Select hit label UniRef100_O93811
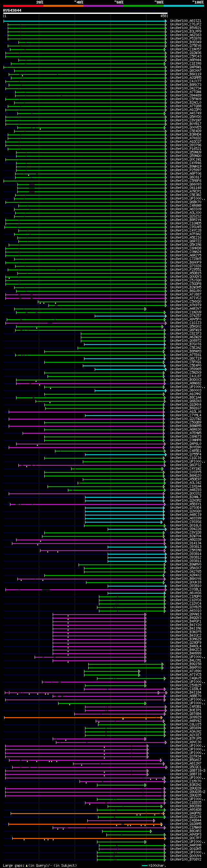This screenshot has width=207, height=868. pos(186,561)
